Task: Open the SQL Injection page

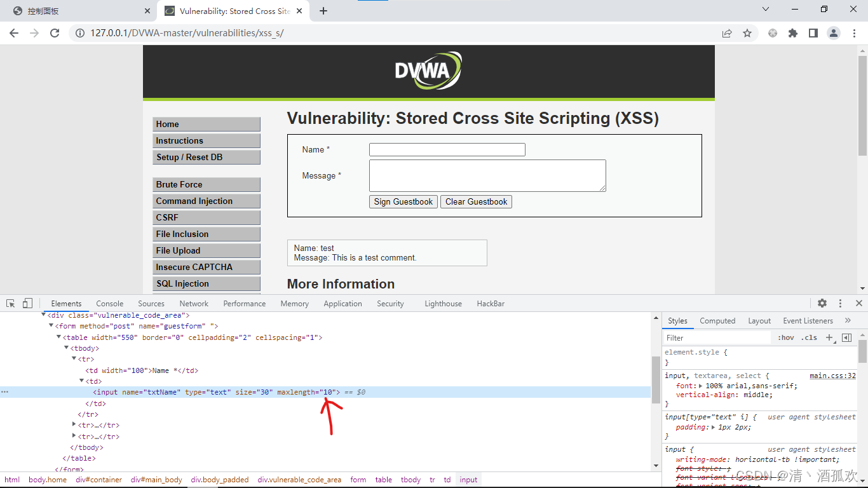Action: click(207, 283)
